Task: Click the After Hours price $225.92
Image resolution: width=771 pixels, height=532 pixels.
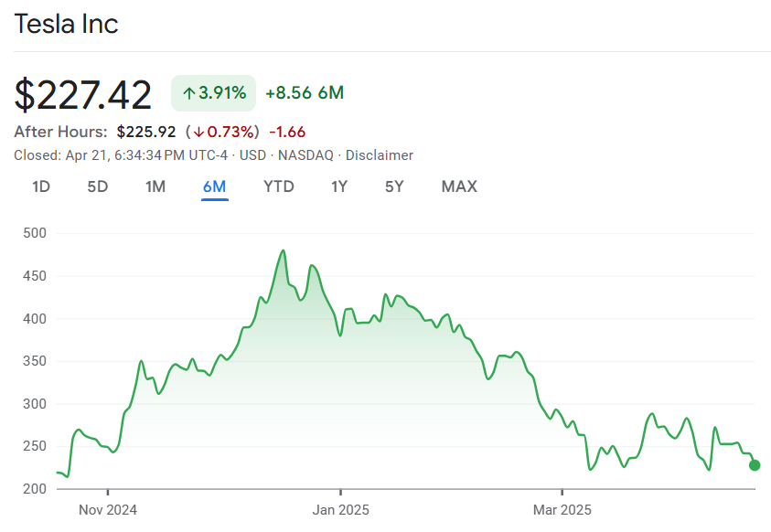Action: pyautogui.click(x=146, y=132)
